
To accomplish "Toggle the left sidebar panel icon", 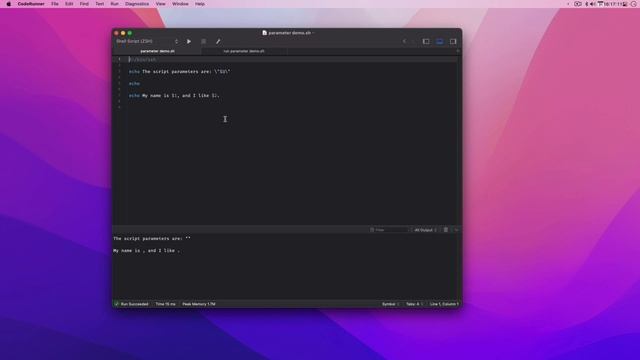I will click(426, 41).
